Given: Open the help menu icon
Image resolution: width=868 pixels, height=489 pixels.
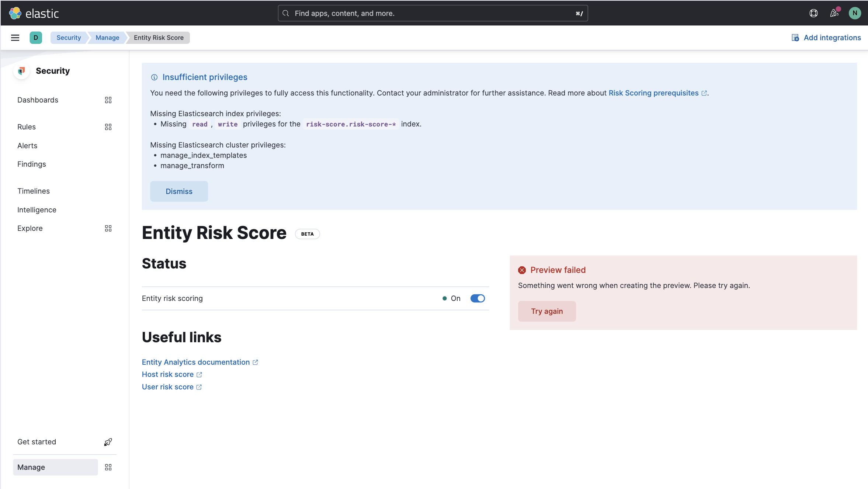Looking at the screenshot, I should pyautogui.click(x=813, y=13).
